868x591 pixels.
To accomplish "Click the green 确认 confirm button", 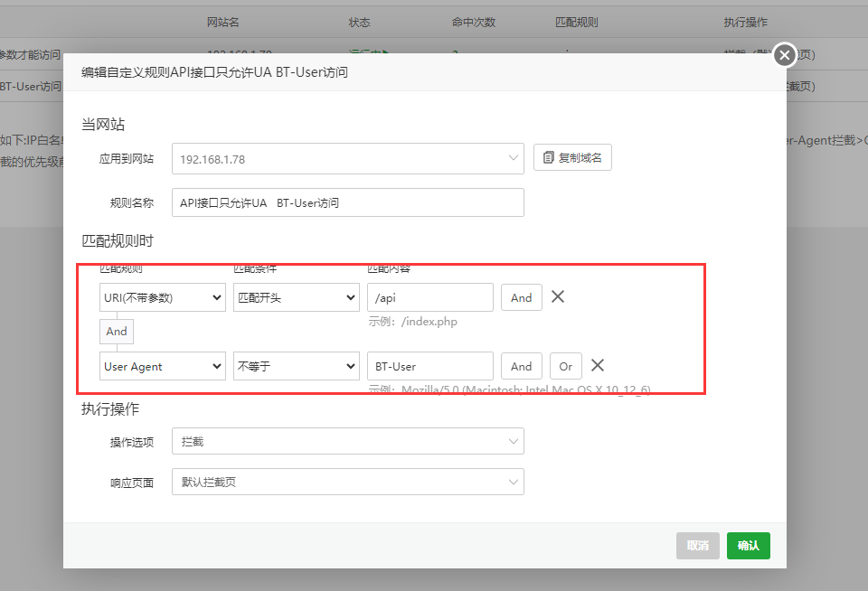I will [749, 546].
